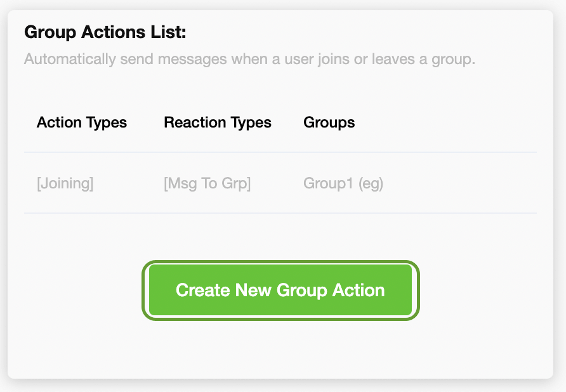Click the empty space below the table row
This screenshot has height=392, width=566.
(x=279, y=235)
